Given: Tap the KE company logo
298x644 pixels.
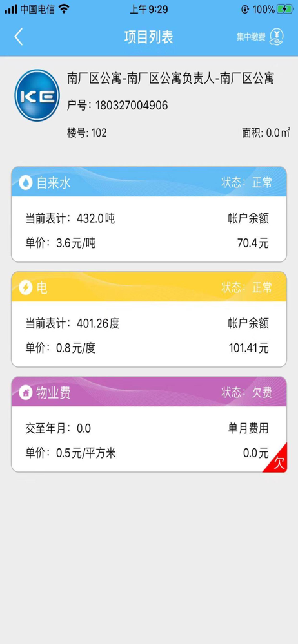Looking at the screenshot, I should coord(37,95).
